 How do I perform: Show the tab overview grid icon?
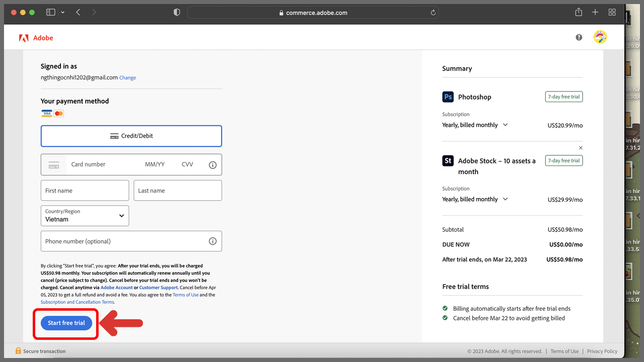[612, 12]
